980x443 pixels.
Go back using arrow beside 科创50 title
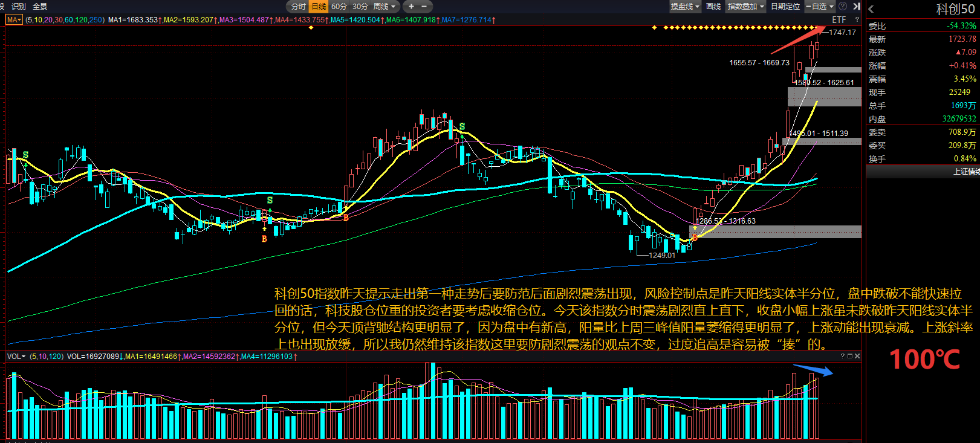click(x=871, y=9)
